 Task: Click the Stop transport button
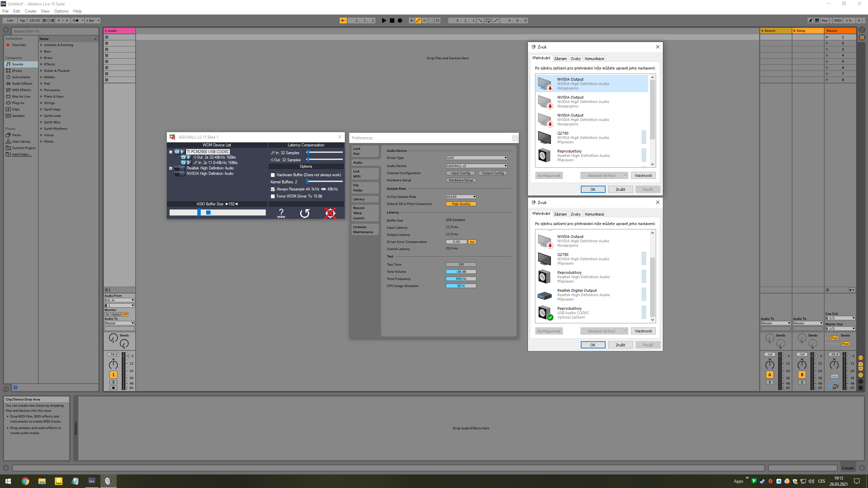392,21
